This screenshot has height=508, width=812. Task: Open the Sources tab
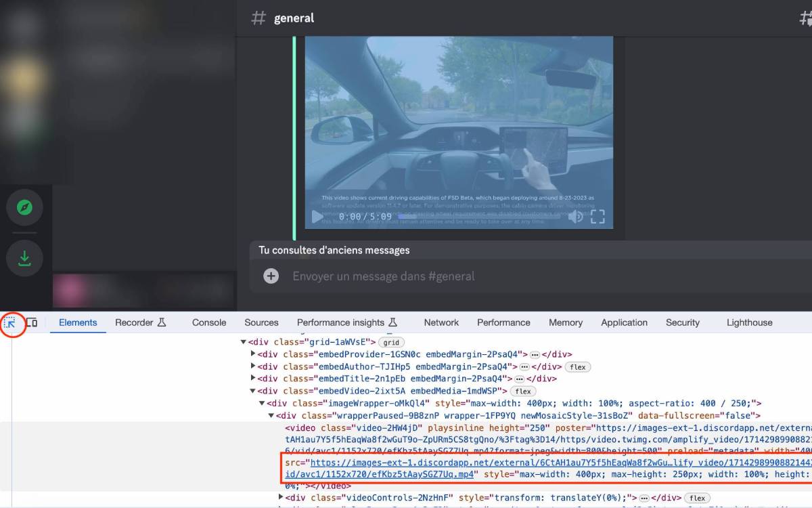coord(261,322)
